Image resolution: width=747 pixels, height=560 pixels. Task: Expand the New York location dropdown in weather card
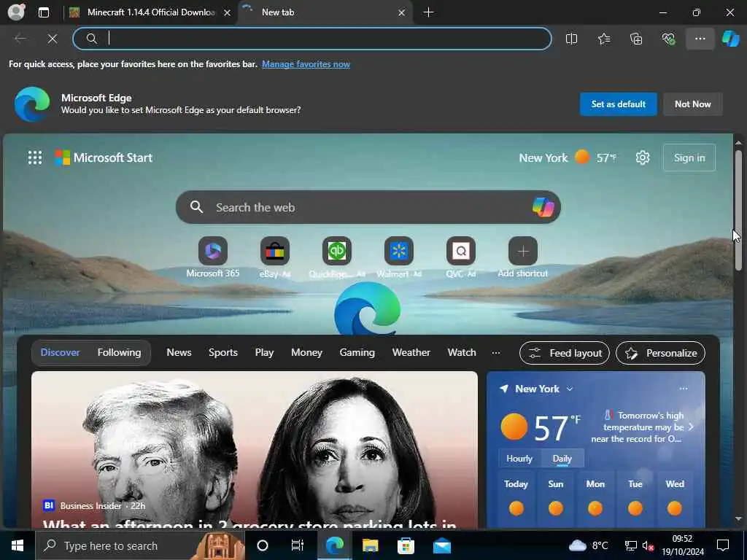(x=570, y=389)
